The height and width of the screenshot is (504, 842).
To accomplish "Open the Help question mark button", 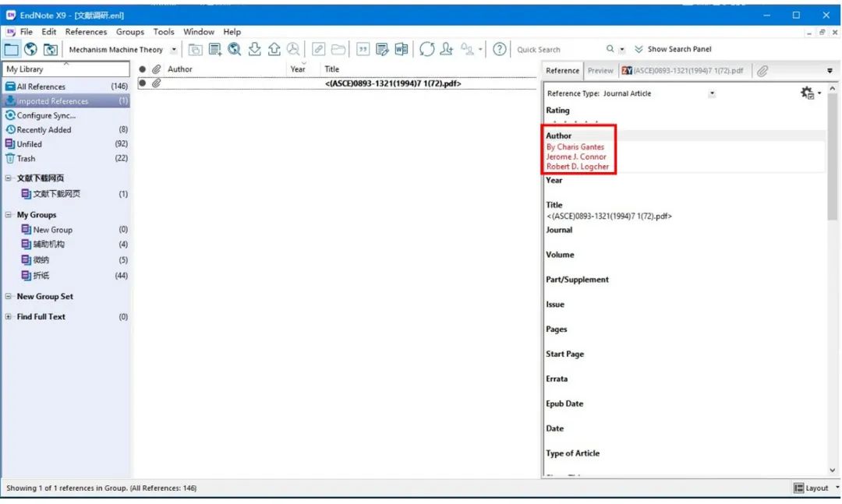I will (x=500, y=49).
